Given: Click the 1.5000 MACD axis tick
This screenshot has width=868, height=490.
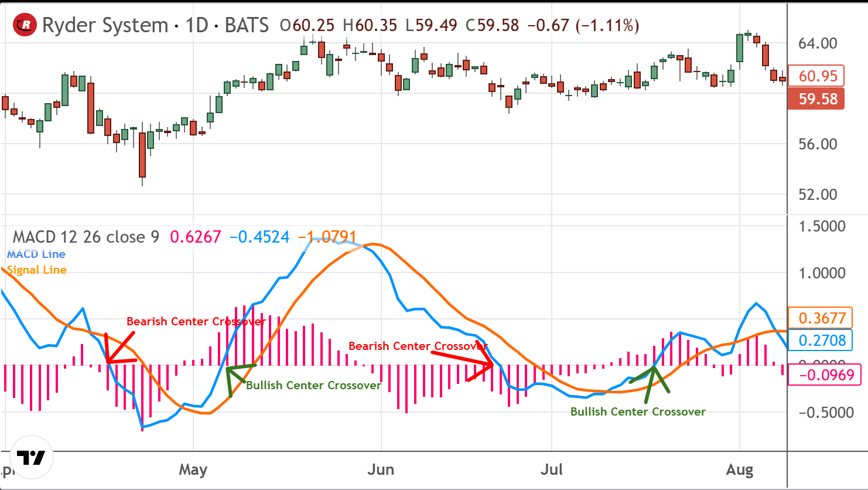Looking at the screenshot, I should coord(822,227).
